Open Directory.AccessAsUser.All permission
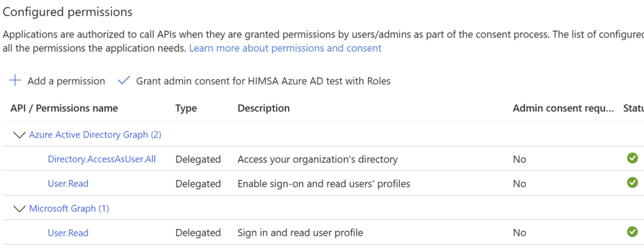 102,159
